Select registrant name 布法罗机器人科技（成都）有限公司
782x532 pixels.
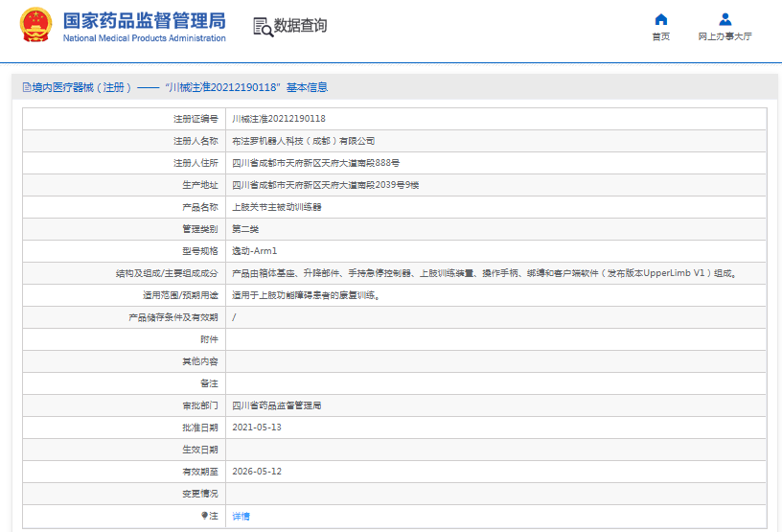[304, 141]
